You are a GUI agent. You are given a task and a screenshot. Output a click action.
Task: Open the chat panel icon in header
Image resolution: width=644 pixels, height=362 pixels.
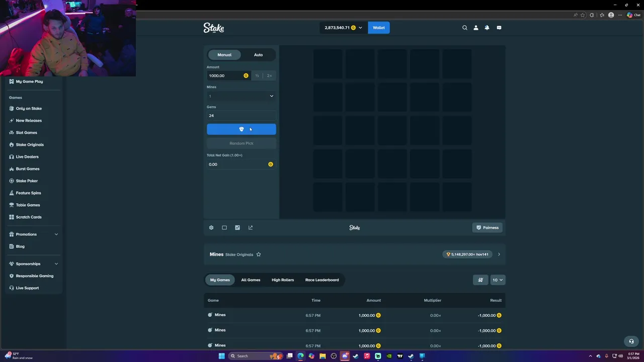pos(499,28)
